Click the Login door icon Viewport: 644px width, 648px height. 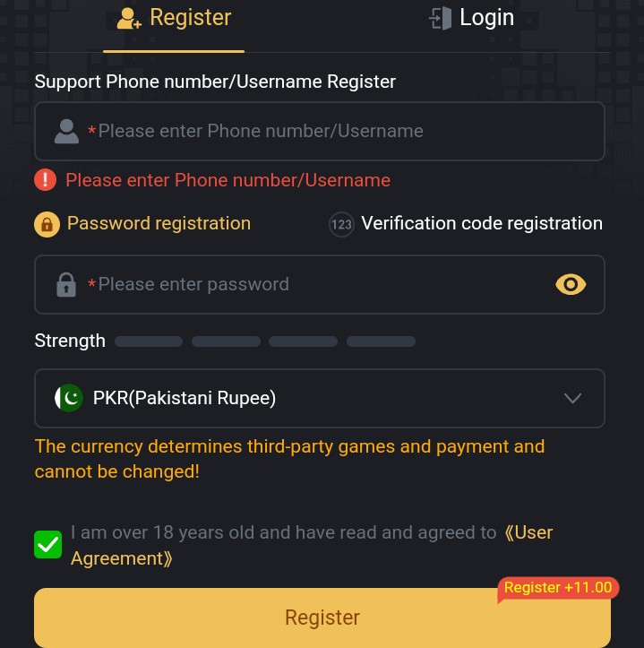441,19
